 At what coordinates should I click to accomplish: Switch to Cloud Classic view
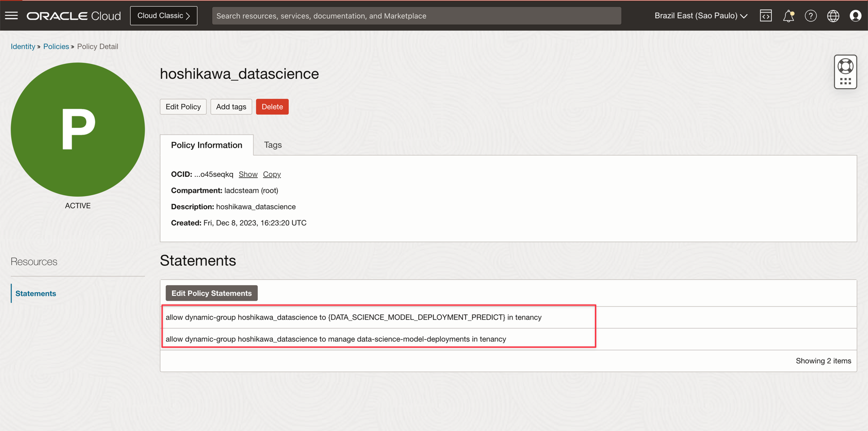(164, 16)
